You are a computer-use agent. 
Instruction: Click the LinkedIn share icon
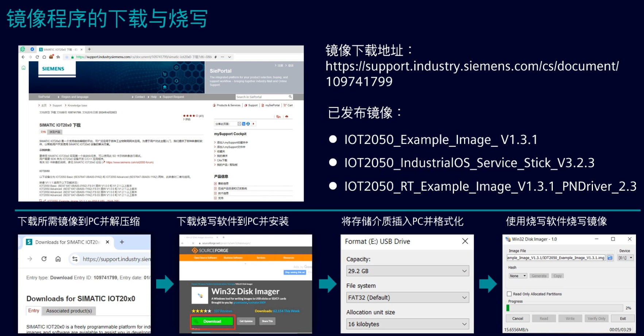coord(244,124)
